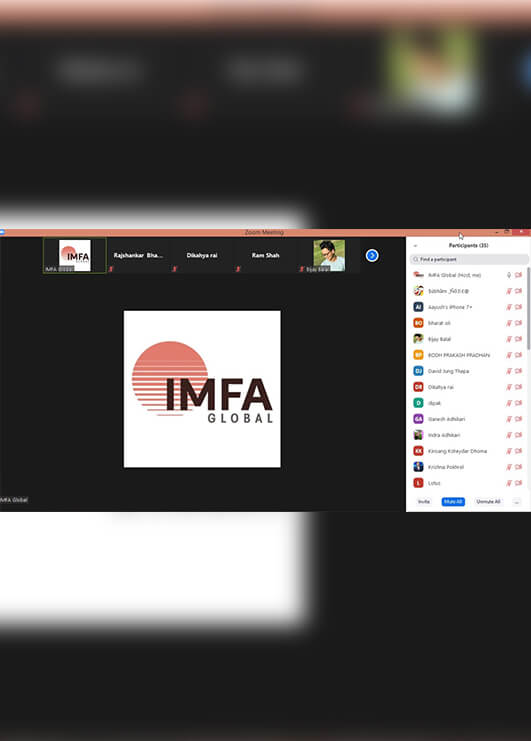Unmute BODH PRAKASH PRADHAN's microphone
Viewport: 531px width, 741px height.
click(509, 355)
